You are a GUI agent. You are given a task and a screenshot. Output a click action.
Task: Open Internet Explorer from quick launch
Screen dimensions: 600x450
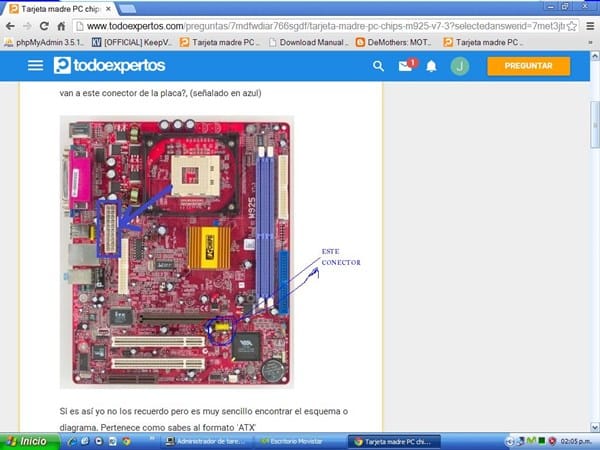[x=71, y=441]
